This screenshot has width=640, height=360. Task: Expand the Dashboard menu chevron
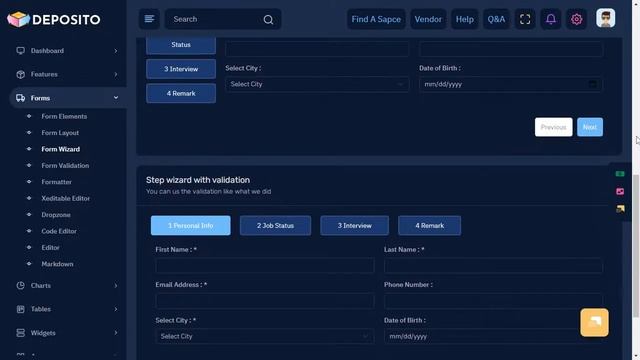[x=116, y=51]
